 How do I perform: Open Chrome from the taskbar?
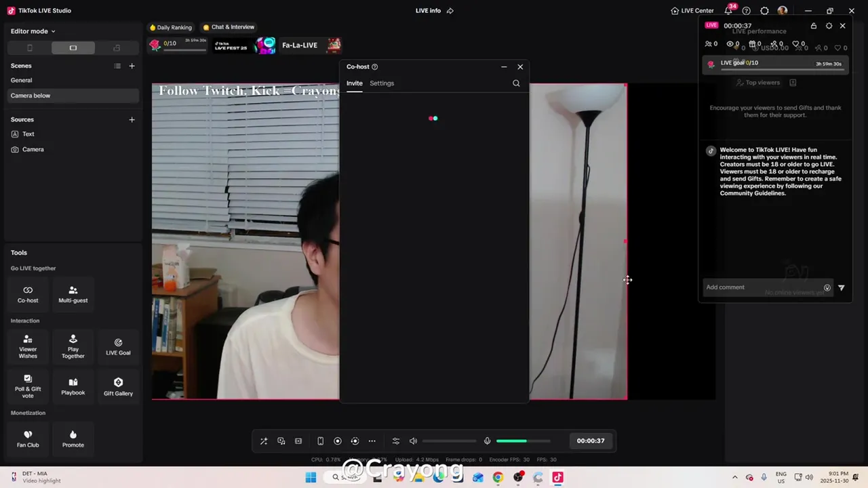pos(498,478)
